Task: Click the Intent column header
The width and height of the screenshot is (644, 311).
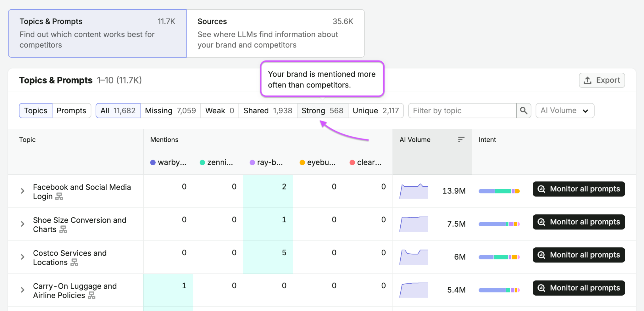Action: tap(487, 140)
